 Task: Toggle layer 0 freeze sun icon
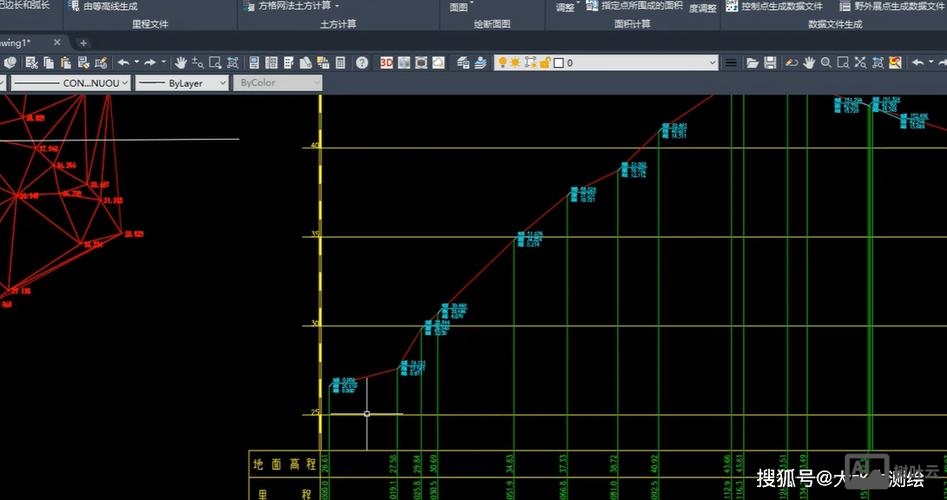coord(516,62)
